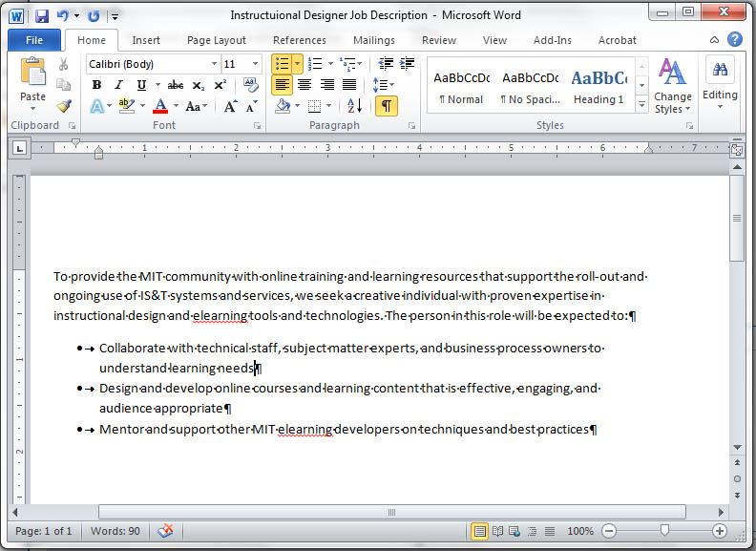Toggle Show/Hide paragraph marks
This screenshot has width=756, height=551.
[x=386, y=106]
